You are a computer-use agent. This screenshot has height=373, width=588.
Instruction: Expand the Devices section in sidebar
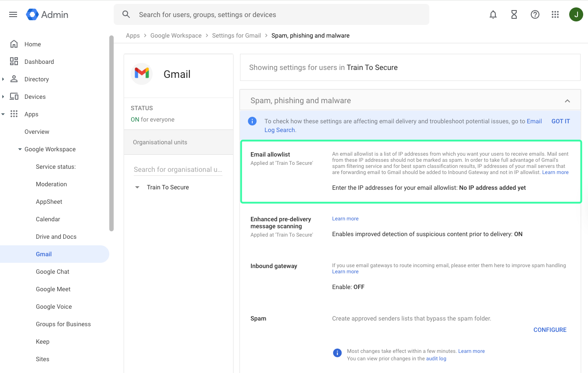tap(3, 97)
